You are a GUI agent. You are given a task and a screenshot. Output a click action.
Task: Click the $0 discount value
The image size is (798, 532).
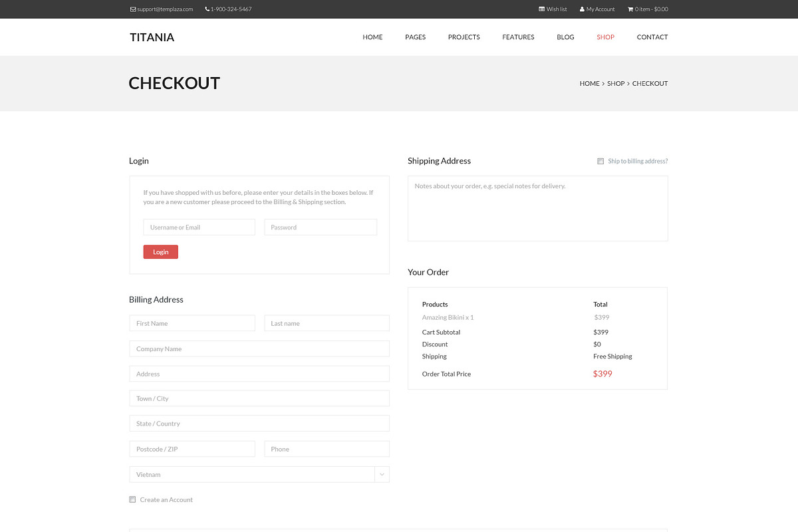[x=597, y=344]
